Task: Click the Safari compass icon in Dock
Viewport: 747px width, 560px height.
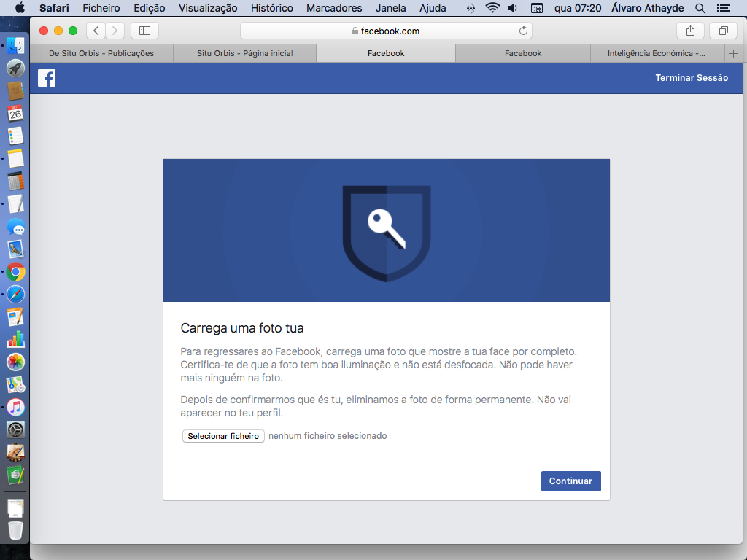Action: coord(16,295)
